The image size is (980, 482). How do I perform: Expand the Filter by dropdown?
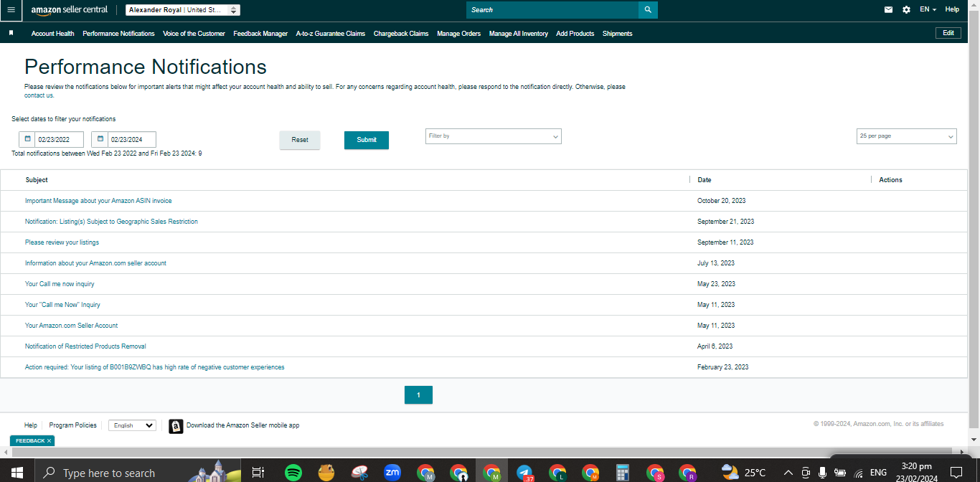[x=494, y=136]
